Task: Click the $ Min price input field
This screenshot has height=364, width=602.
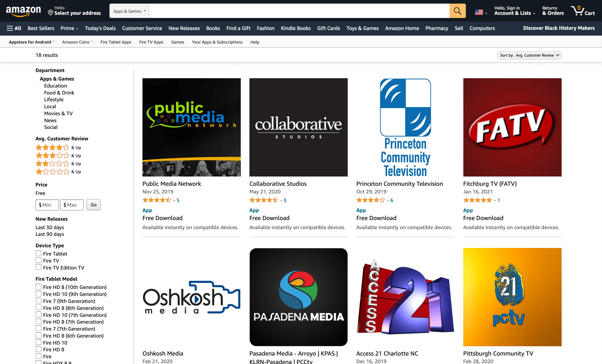Action: 47,205
